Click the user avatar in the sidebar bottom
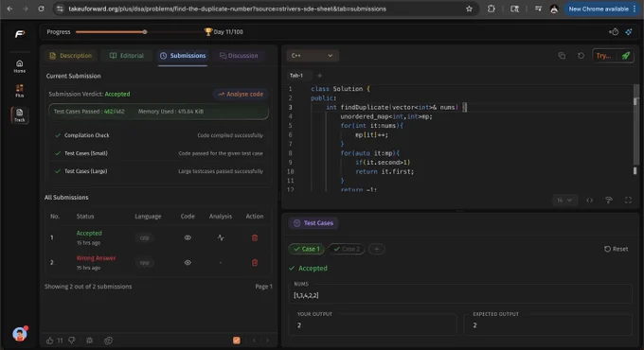 click(19, 334)
